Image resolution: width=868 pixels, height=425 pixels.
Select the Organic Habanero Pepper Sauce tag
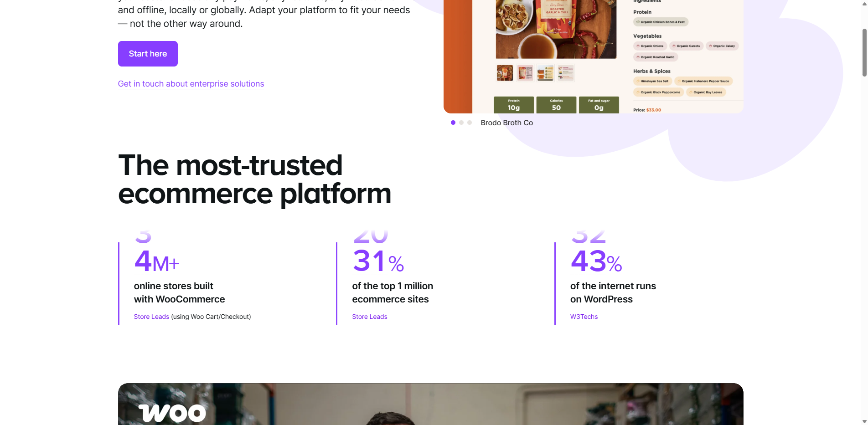pyautogui.click(x=703, y=81)
